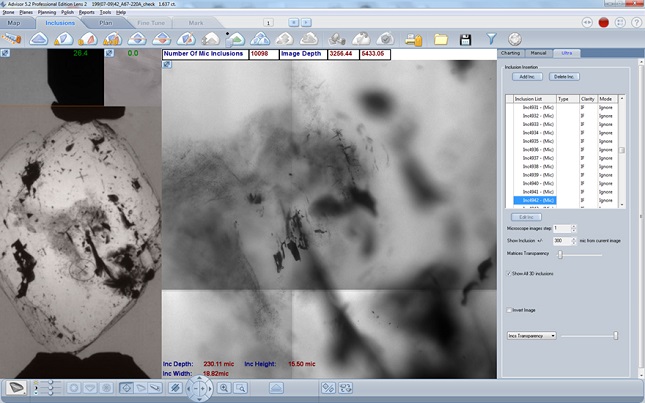The width and height of the screenshot is (645, 403).
Task: Increase Show Inclusion mic value
Action: click(573, 239)
